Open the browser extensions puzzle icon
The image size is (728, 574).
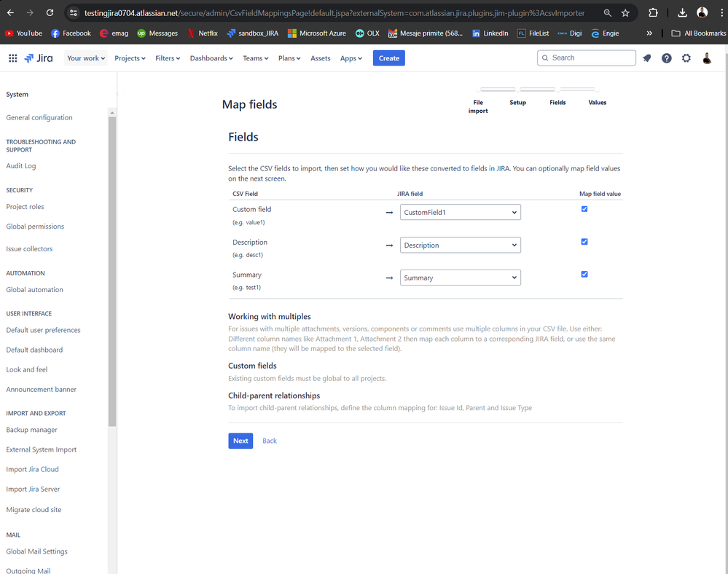(x=653, y=13)
